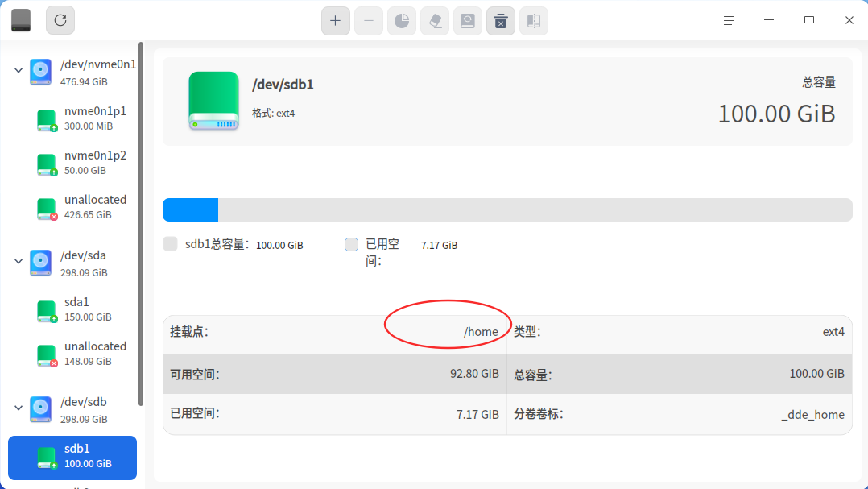Viewport: 868px width, 489px height.
Task: Click the 7.17 GiB used value in table
Action: point(477,414)
